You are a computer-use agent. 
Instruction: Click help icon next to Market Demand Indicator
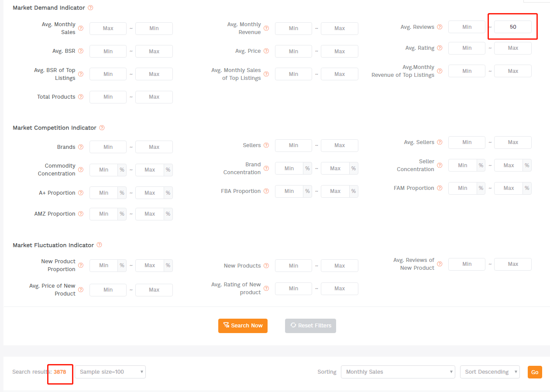click(90, 8)
